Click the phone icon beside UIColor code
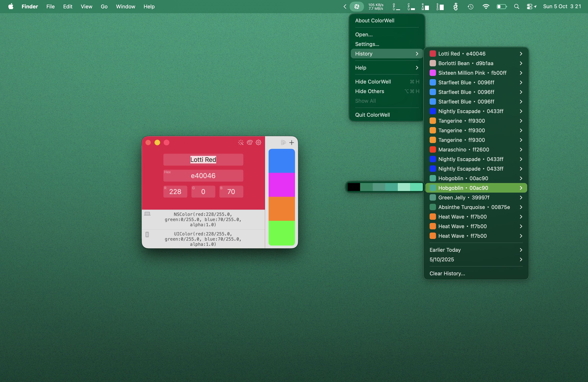The width and height of the screenshot is (588, 382). (x=147, y=234)
